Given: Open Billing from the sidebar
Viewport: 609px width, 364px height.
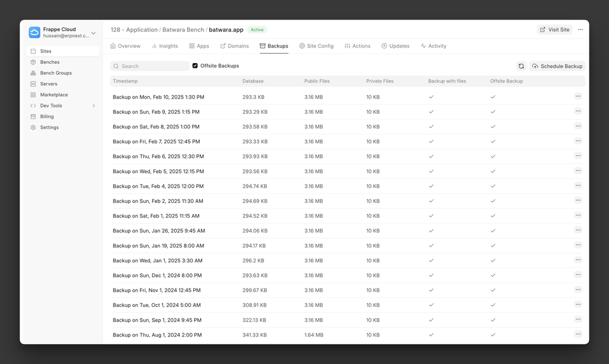Looking at the screenshot, I should [46, 117].
